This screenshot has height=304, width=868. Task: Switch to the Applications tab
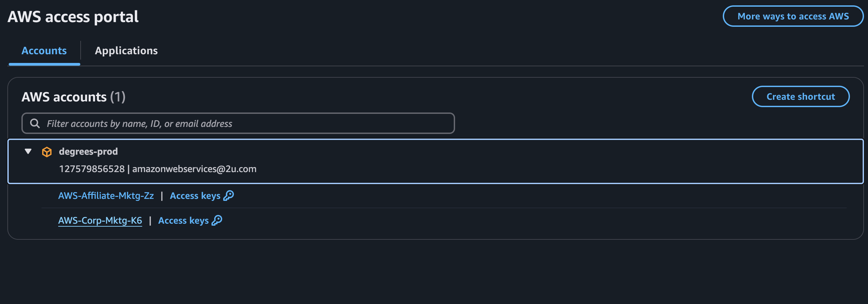[126, 51]
